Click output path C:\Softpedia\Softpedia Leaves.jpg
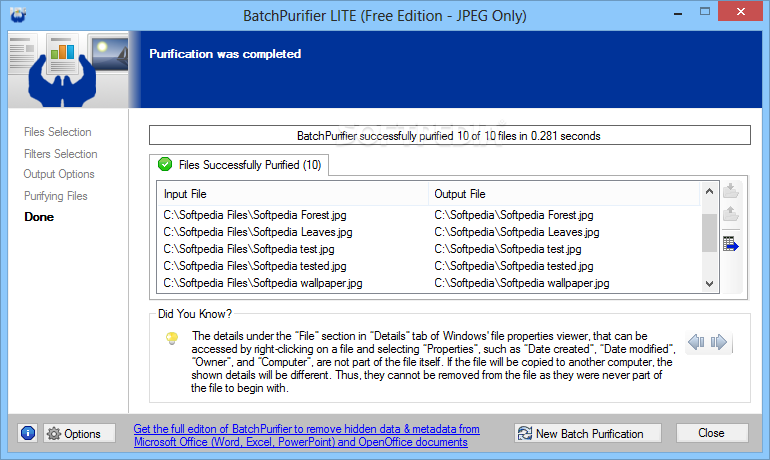 coord(517,232)
